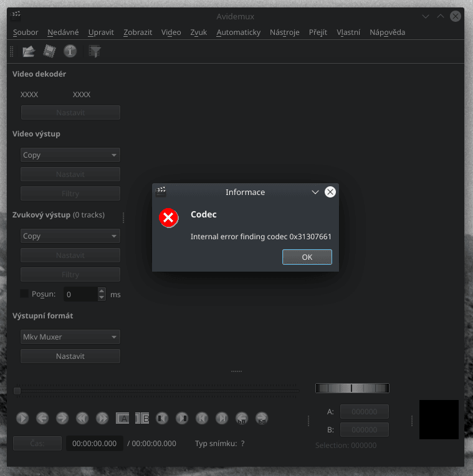Open the Video menu
Screen dimensions: 473x476
click(171, 32)
